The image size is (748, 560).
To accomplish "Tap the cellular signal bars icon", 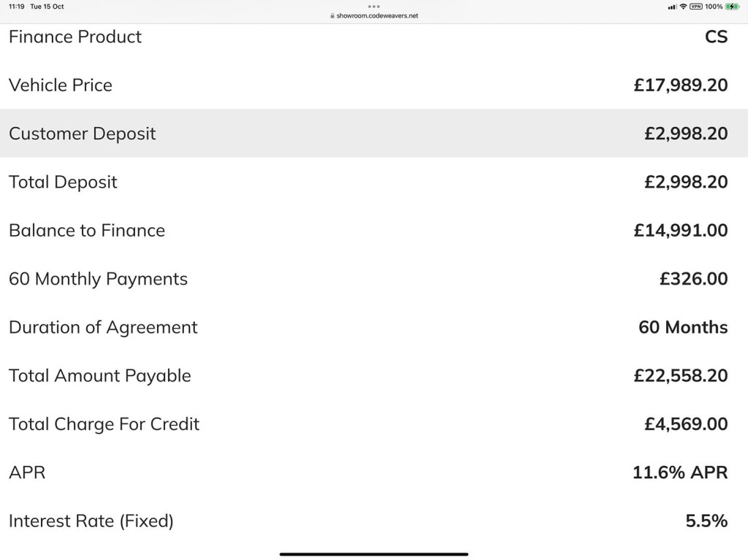I will click(x=672, y=7).
